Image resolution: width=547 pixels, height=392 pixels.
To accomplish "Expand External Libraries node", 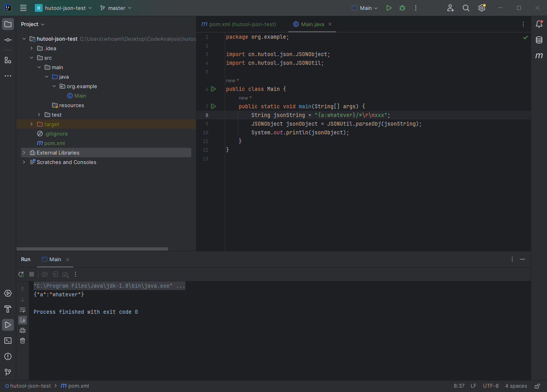I will click(x=24, y=153).
